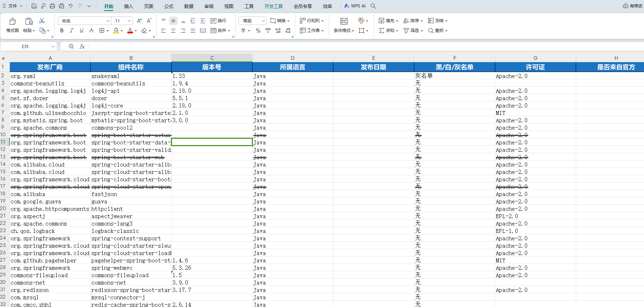
Task: Apply thousands separator number style
Action: click(268, 31)
